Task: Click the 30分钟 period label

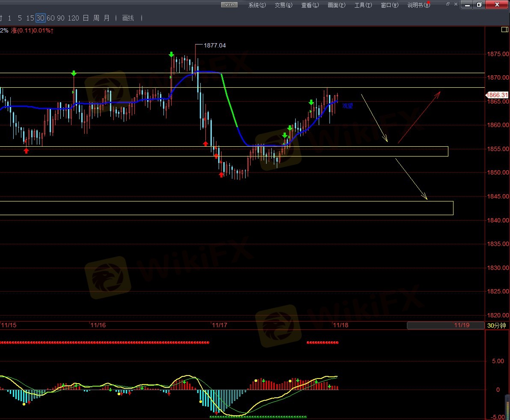Action: click(496, 325)
